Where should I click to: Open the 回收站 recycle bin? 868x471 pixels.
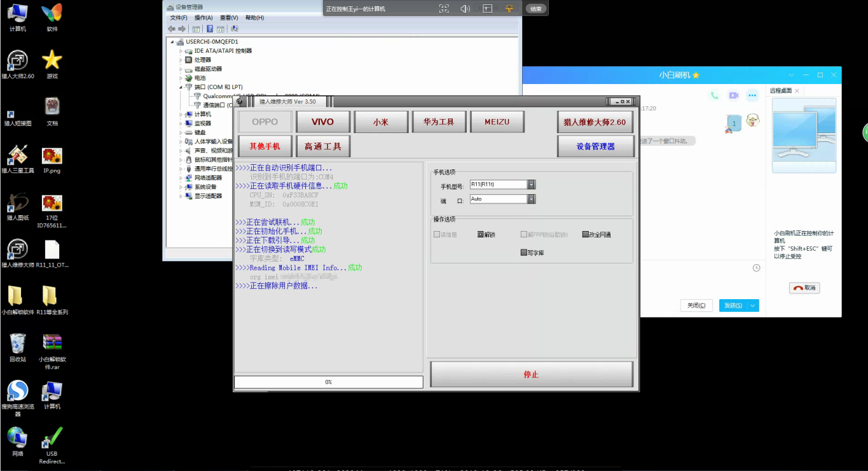click(17, 347)
